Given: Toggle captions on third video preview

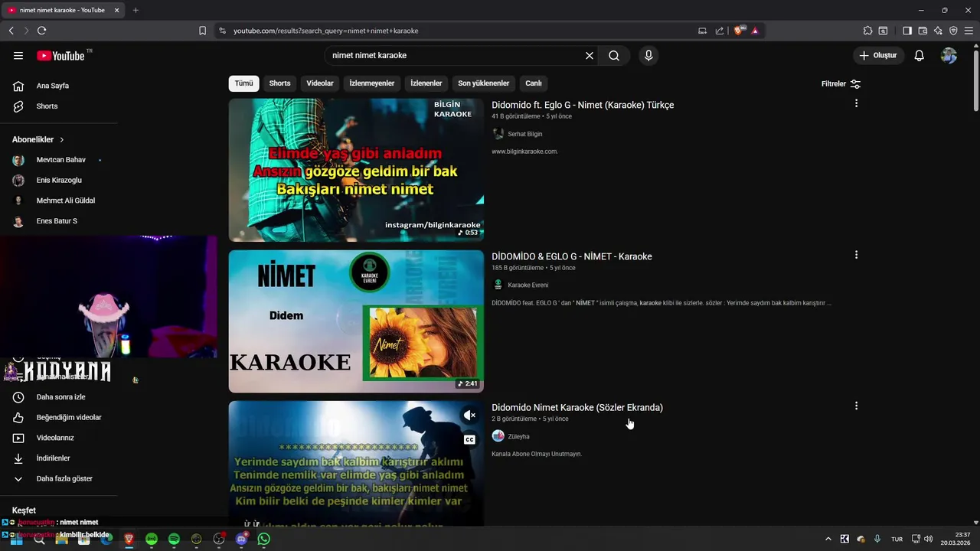Looking at the screenshot, I should click(469, 439).
